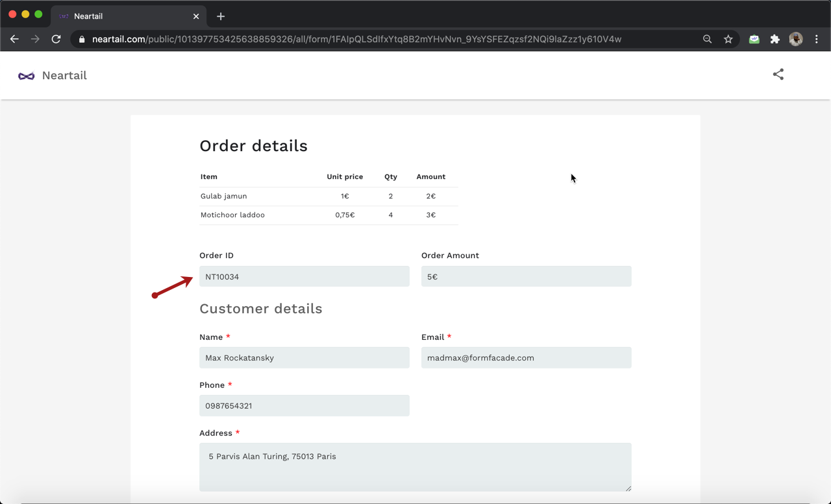The width and height of the screenshot is (831, 504).
Task: Click the Neartail infinity logo icon
Action: pyautogui.click(x=27, y=76)
